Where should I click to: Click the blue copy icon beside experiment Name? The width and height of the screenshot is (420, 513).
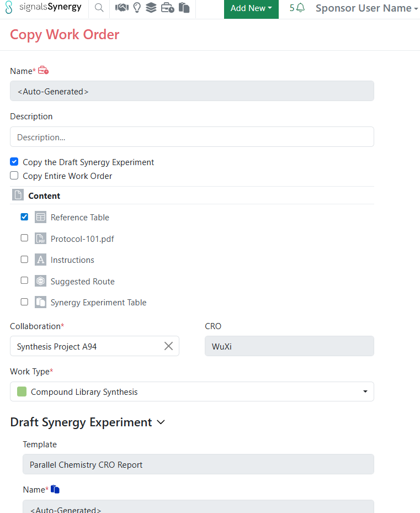coord(55,489)
